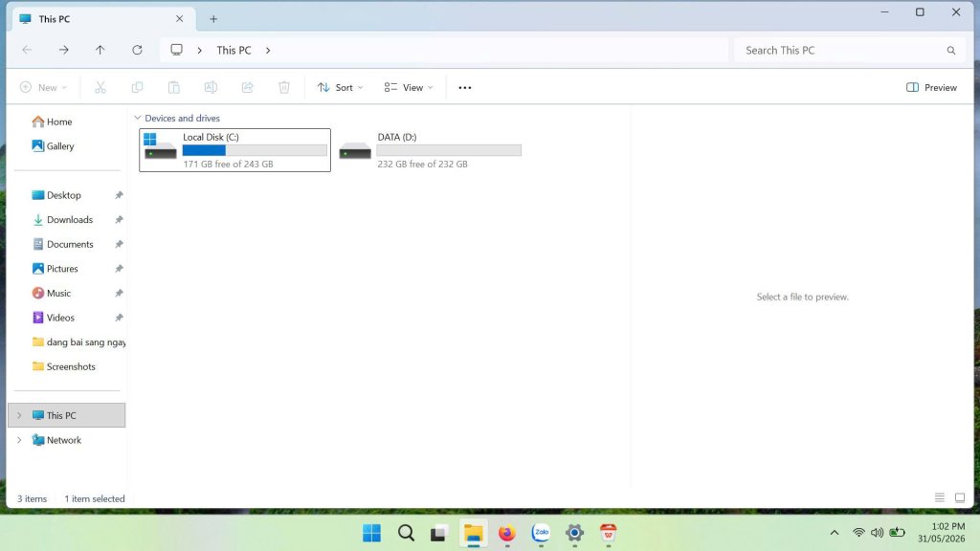Screen dimensions: 980x551
Task: Click the Delete trash icon
Action: (283, 87)
